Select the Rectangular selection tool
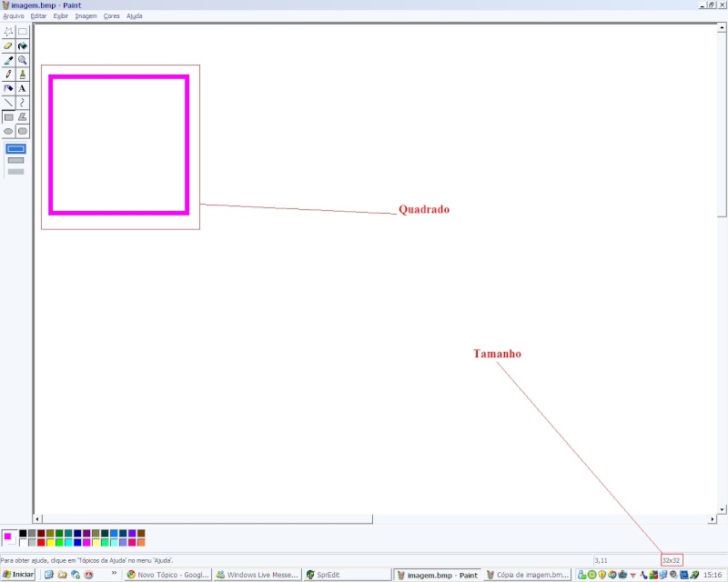 tap(23, 31)
